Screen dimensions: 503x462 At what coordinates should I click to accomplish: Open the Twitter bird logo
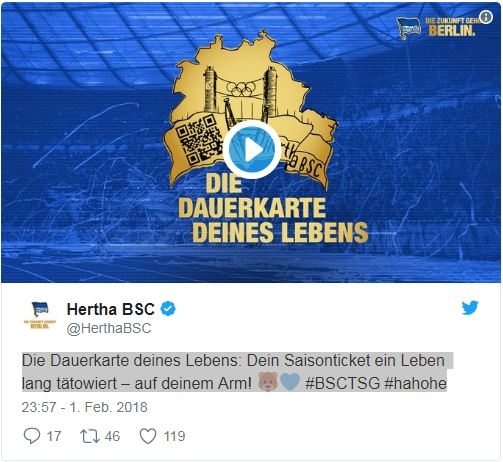click(470, 307)
